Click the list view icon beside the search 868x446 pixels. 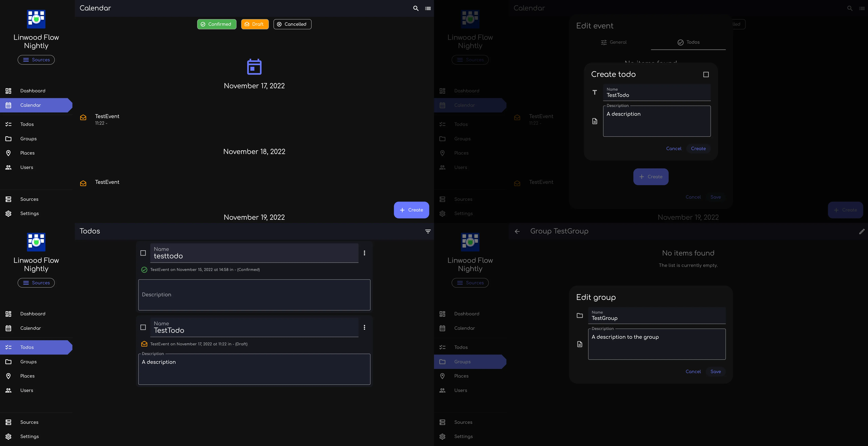click(x=428, y=8)
